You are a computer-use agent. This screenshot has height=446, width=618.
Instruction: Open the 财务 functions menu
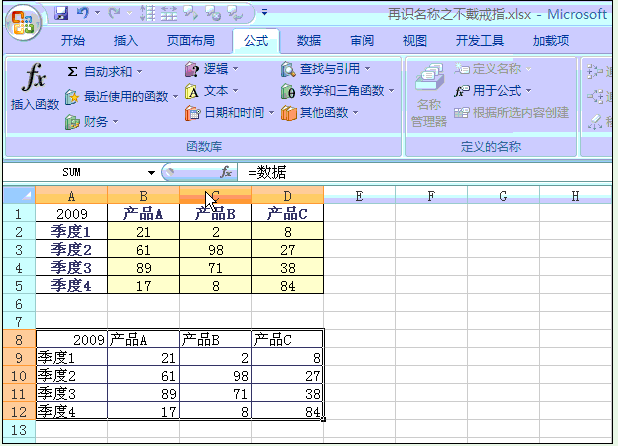pyautogui.click(x=91, y=122)
